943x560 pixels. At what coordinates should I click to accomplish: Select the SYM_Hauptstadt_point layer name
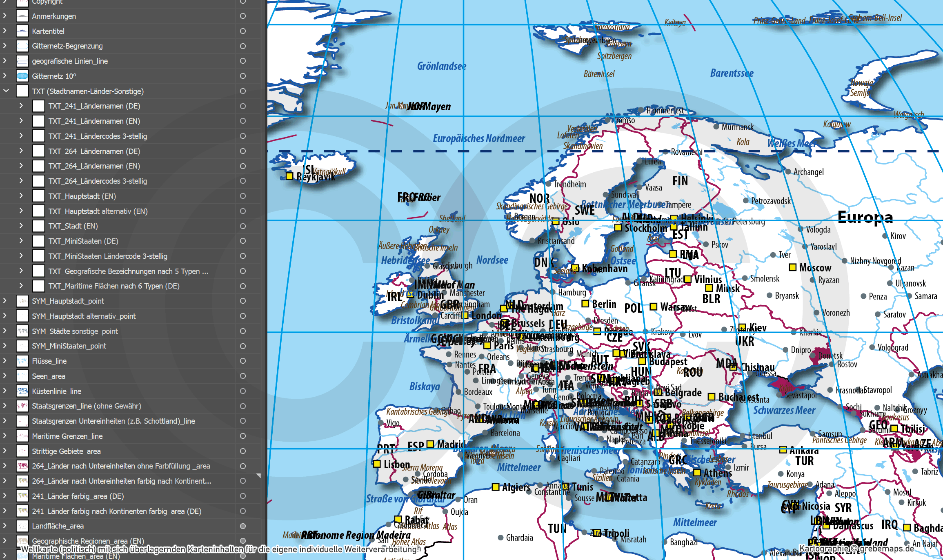68,301
